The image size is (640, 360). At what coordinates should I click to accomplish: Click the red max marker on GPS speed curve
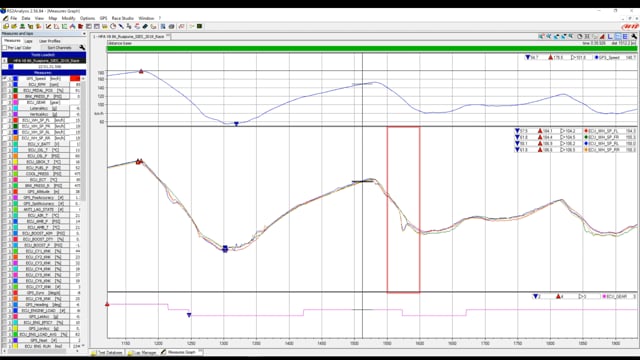pos(141,71)
